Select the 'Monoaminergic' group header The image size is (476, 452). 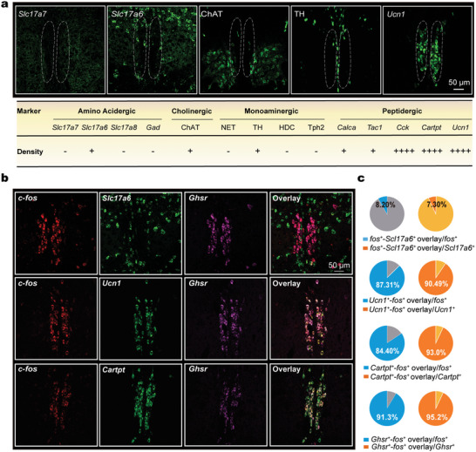coord(271,111)
